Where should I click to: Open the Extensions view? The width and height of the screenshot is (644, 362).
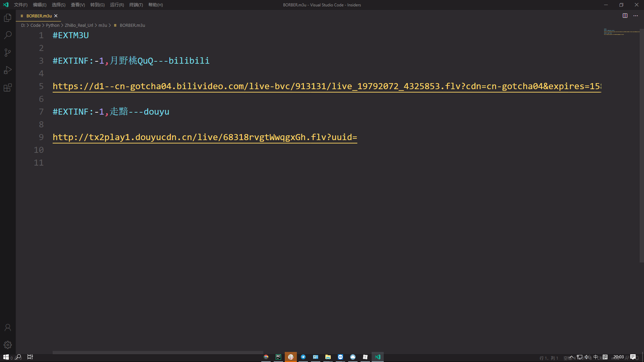click(8, 87)
